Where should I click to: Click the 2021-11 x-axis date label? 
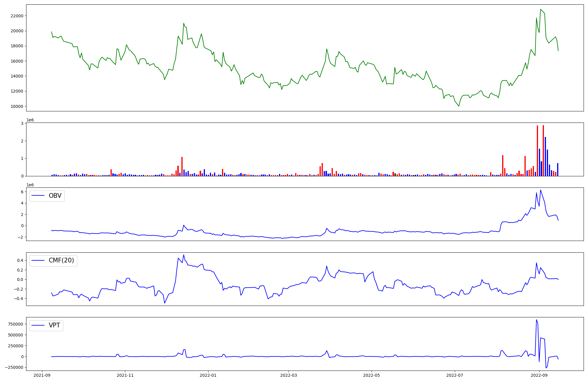point(125,375)
